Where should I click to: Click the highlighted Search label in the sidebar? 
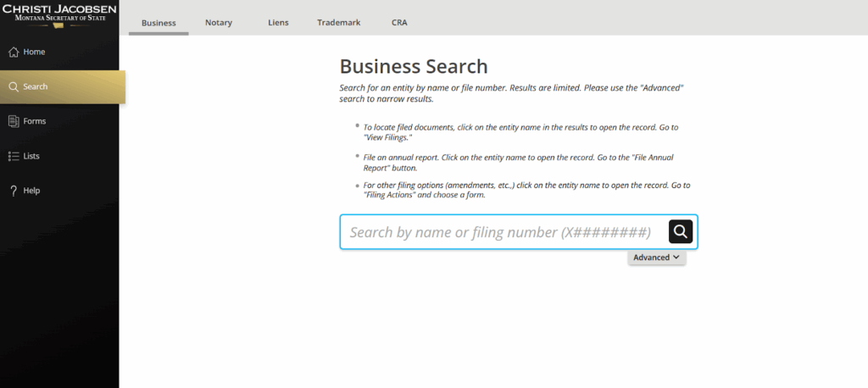[x=36, y=87]
